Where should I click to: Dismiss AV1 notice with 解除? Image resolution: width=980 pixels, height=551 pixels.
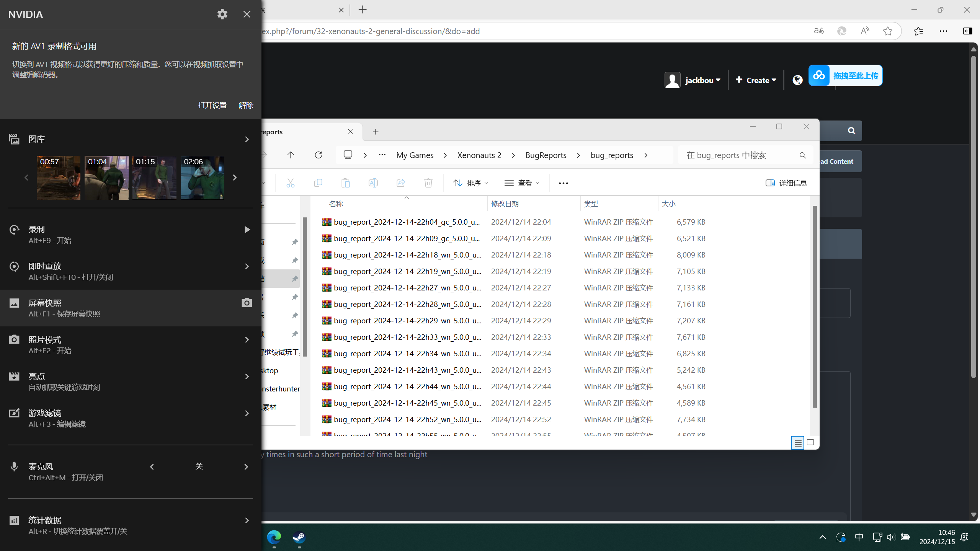point(246,105)
